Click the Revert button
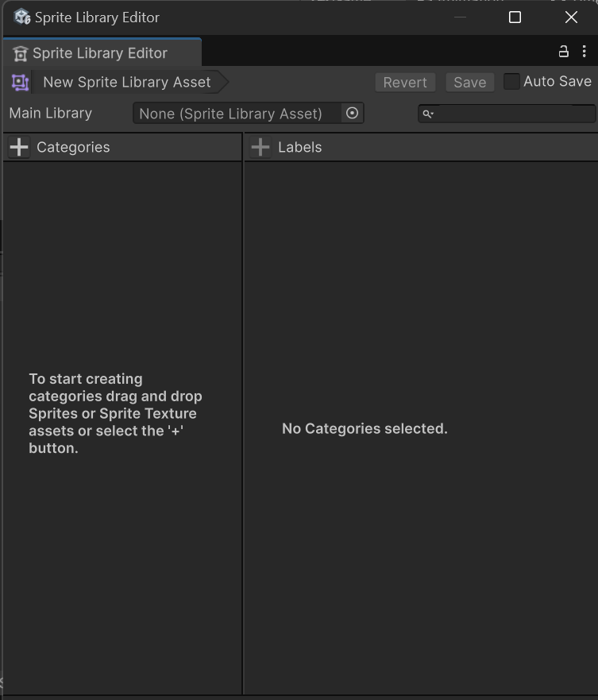The height and width of the screenshot is (700, 598). 405,83
